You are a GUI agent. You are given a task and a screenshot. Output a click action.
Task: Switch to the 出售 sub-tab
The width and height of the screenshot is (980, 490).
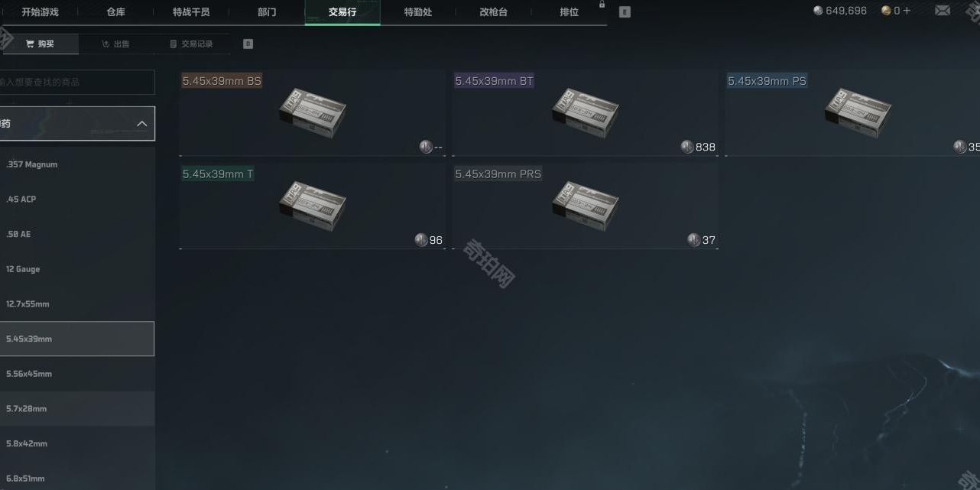(x=116, y=44)
